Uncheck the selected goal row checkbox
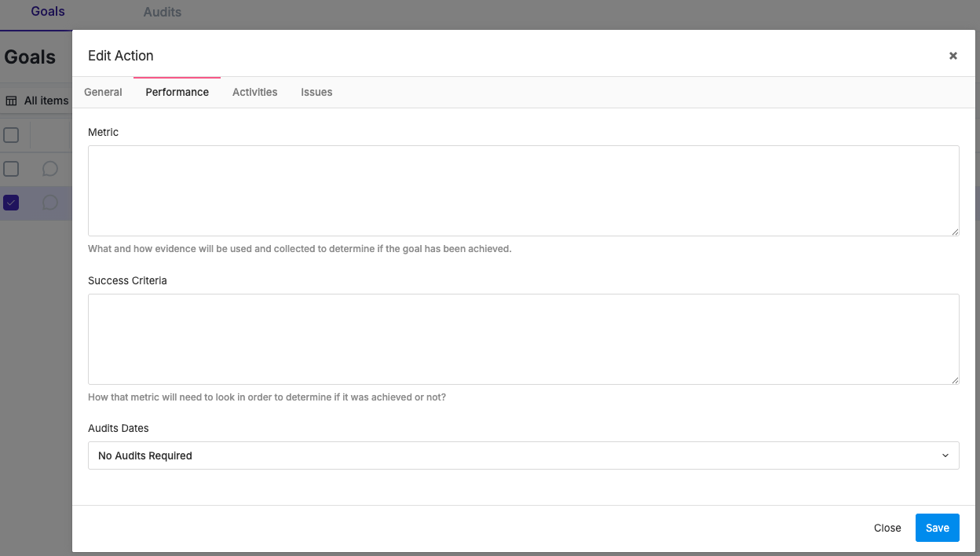The width and height of the screenshot is (980, 556). 11,203
